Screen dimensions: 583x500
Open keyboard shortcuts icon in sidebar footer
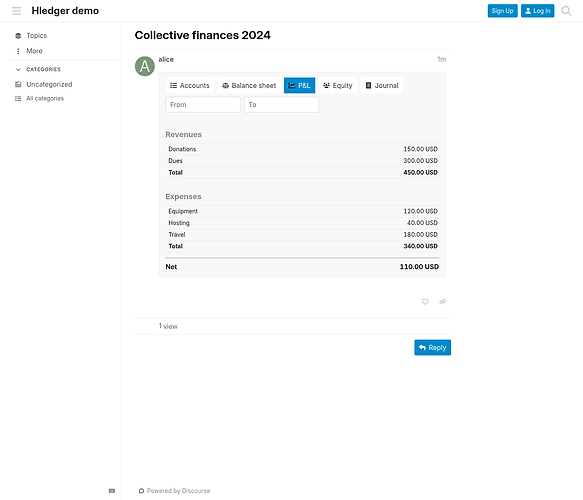(112, 491)
